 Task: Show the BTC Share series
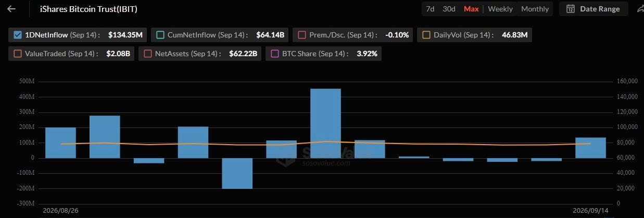tap(274, 54)
